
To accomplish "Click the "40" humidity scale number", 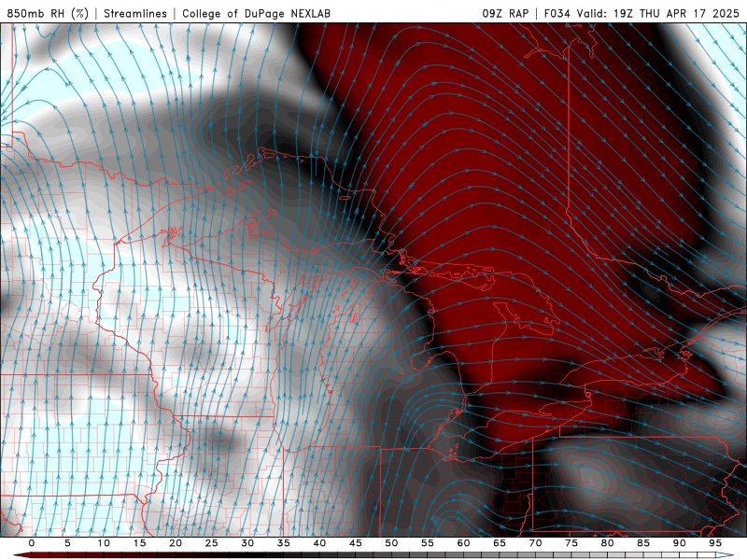I will [319, 543].
